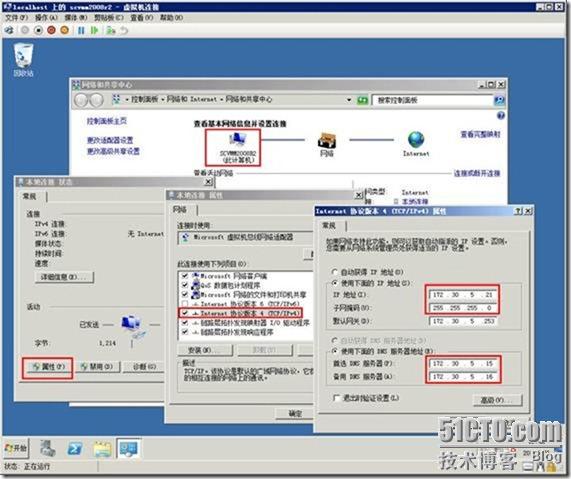This screenshot has width=571, height=479.
Task: Open the 操作(A) menu
Action: [46, 18]
